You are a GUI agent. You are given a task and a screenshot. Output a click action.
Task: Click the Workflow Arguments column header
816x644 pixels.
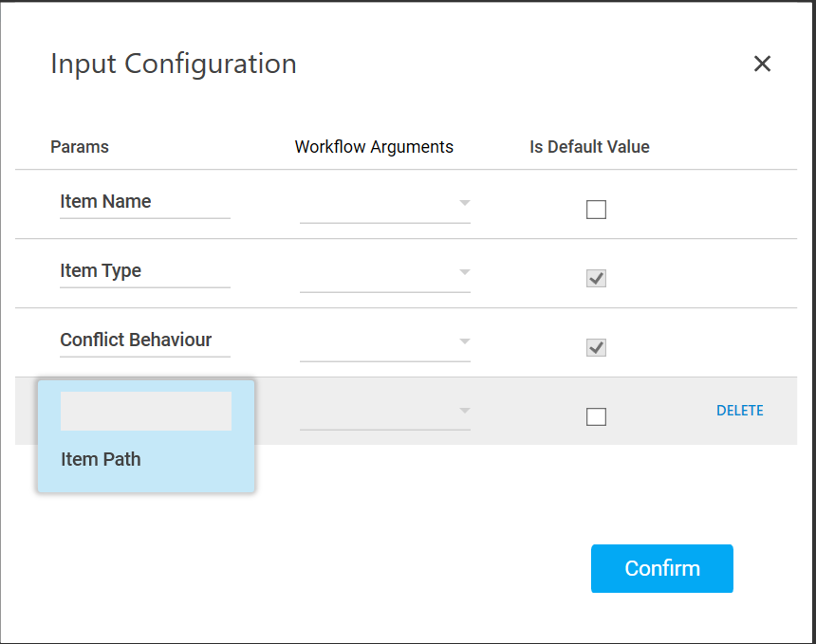click(374, 147)
